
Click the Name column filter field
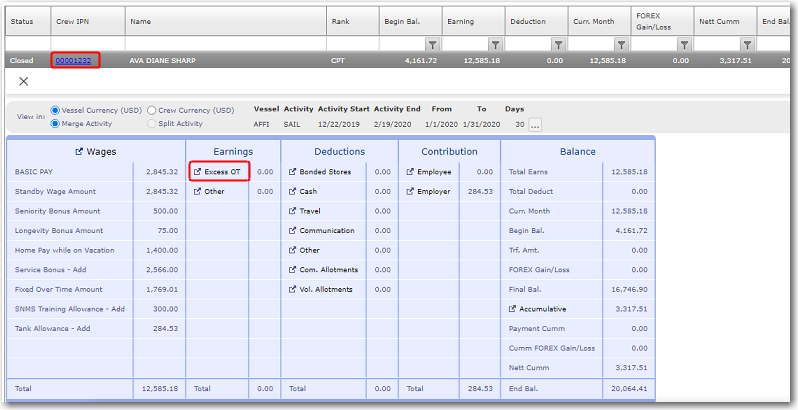225,45
